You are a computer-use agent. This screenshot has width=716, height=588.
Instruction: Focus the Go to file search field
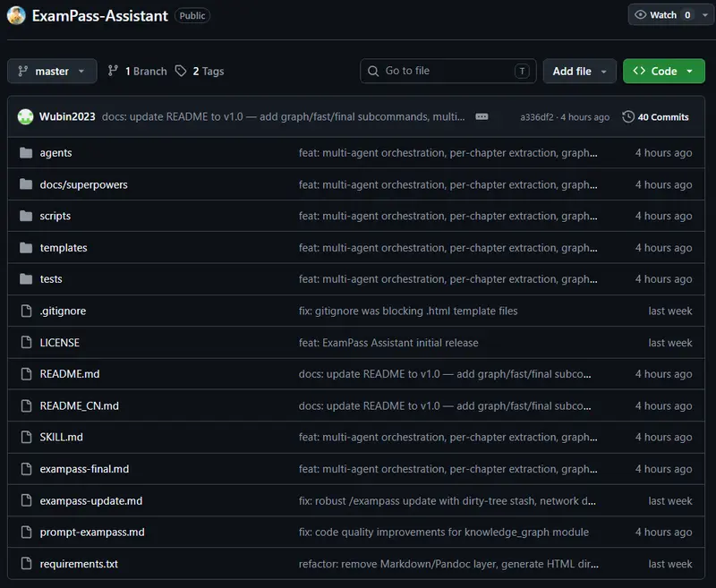coord(448,71)
